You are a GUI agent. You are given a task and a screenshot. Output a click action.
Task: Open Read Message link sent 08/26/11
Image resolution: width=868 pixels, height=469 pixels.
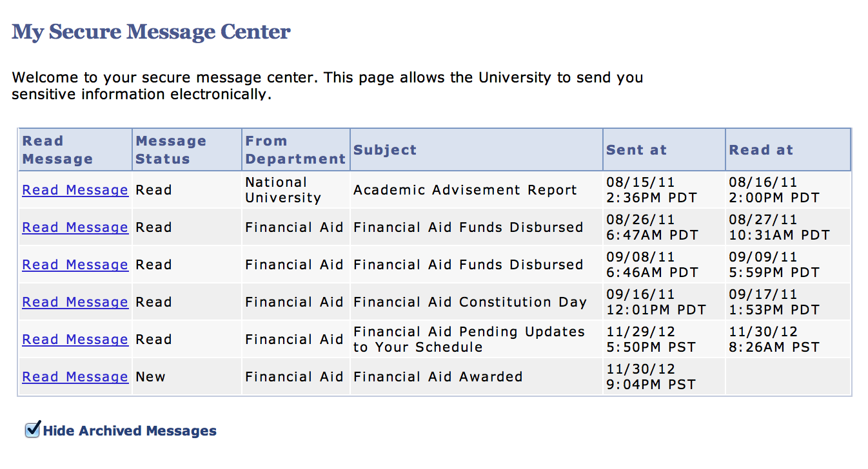[75, 227]
